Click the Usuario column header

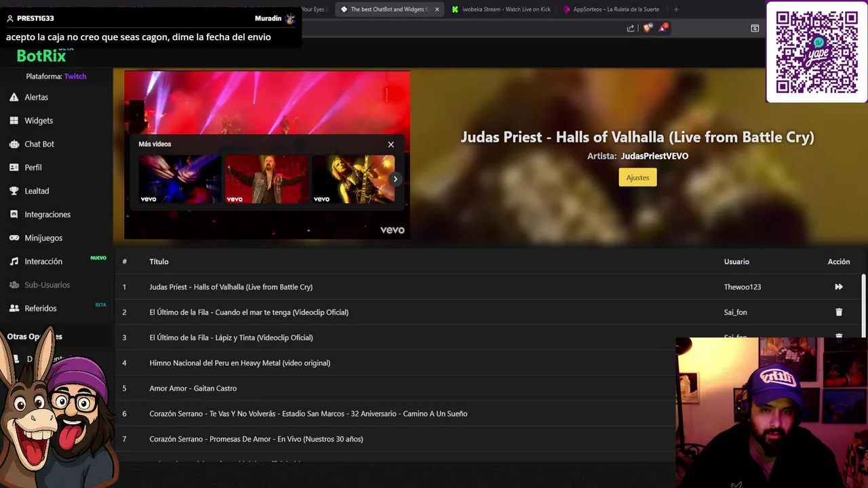pyautogui.click(x=736, y=262)
